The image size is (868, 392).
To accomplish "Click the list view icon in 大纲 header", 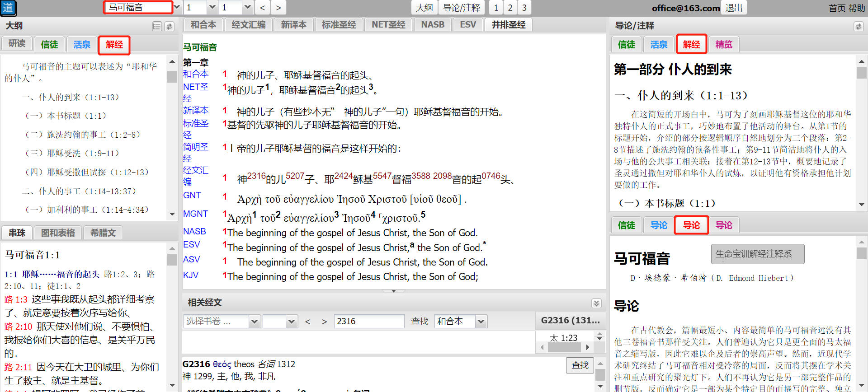I will tap(157, 26).
